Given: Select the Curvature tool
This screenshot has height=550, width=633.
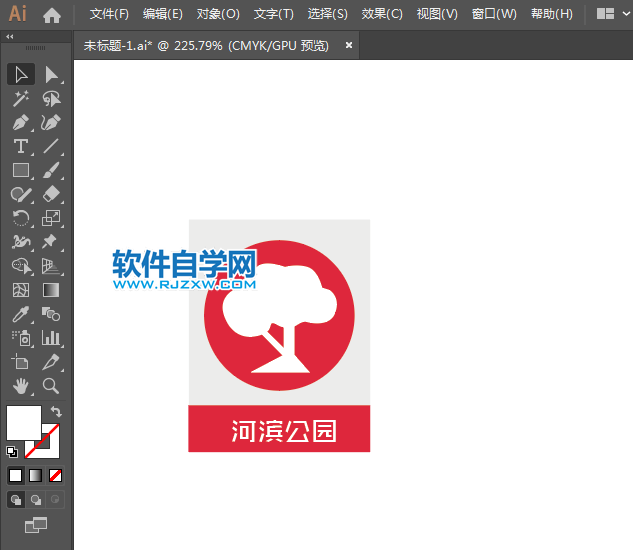Looking at the screenshot, I should pyautogui.click(x=51, y=122).
